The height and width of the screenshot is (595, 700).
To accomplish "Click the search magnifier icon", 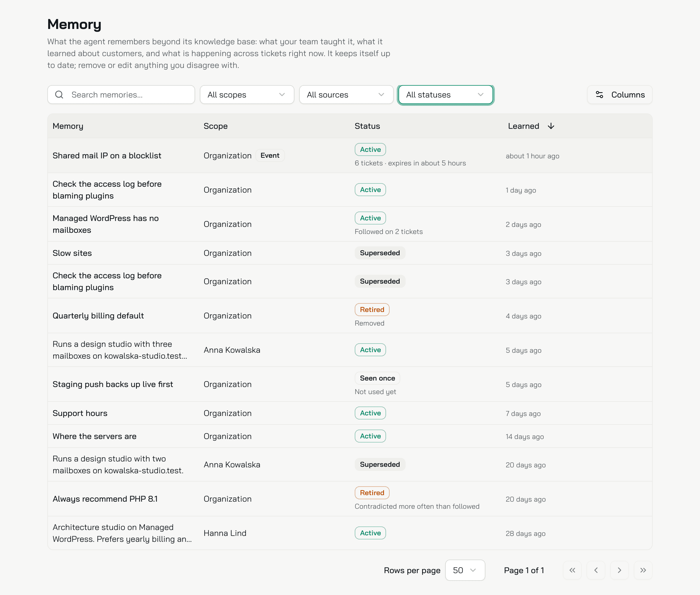I will click(x=59, y=95).
